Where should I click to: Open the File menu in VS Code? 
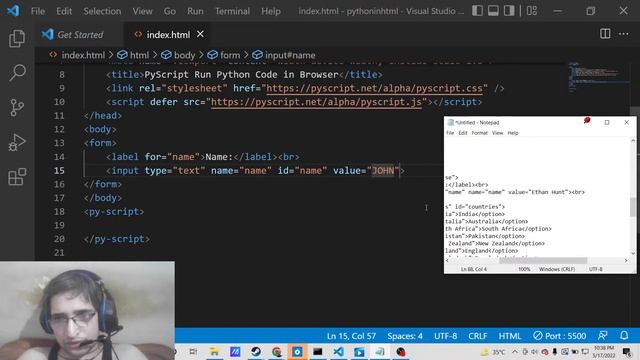[38, 11]
